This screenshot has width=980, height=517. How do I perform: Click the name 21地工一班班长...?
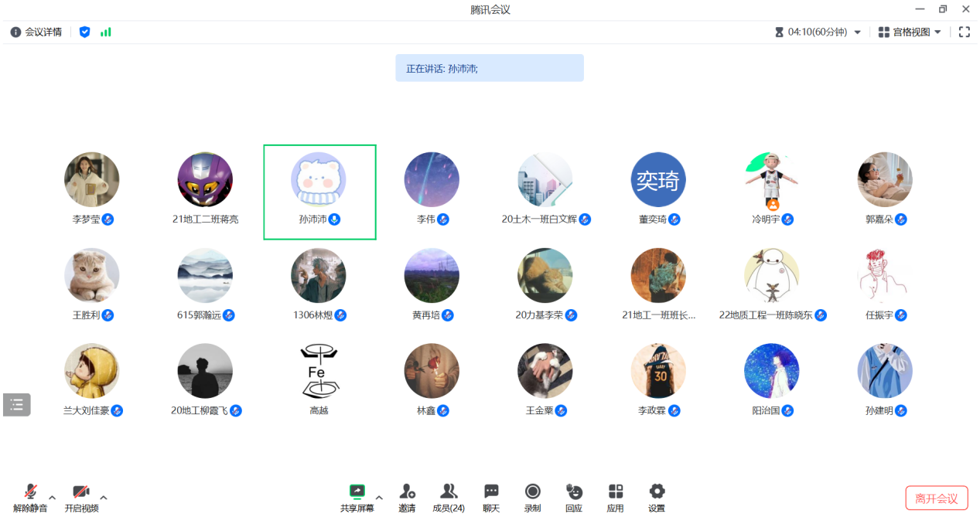(658, 315)
